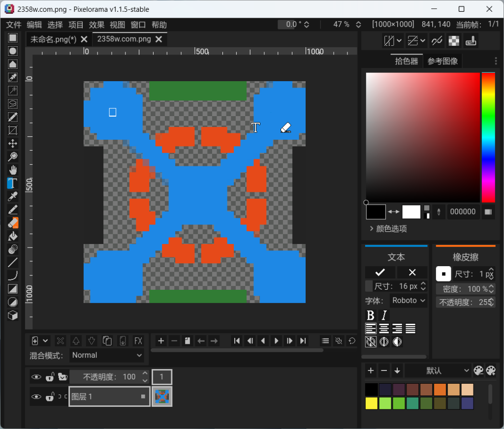Open the 默认 palette dropdown
The height and width of the screenshot is (429, 504).
(438, 370)
